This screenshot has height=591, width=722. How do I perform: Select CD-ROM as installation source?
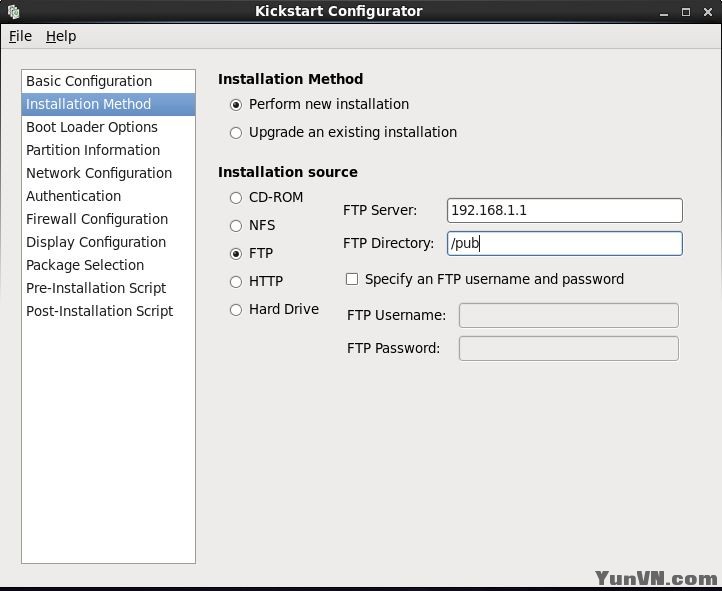(x=236, y=198)
